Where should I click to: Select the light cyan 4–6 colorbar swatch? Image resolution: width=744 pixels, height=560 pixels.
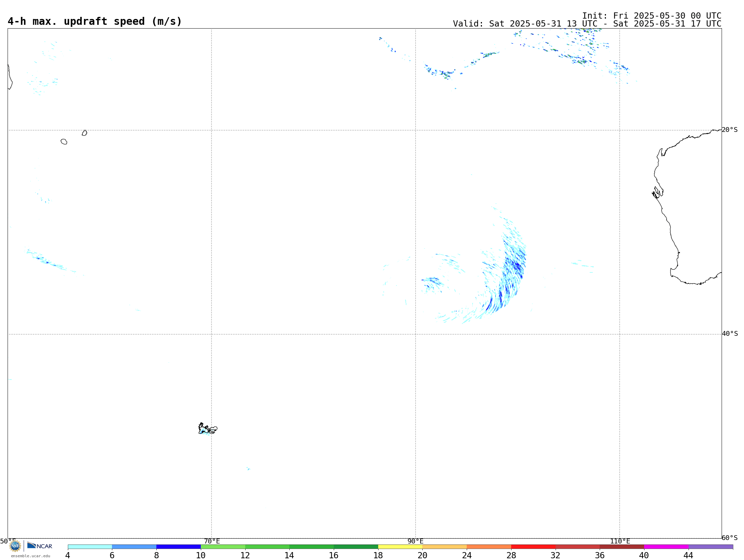point(90,547)
